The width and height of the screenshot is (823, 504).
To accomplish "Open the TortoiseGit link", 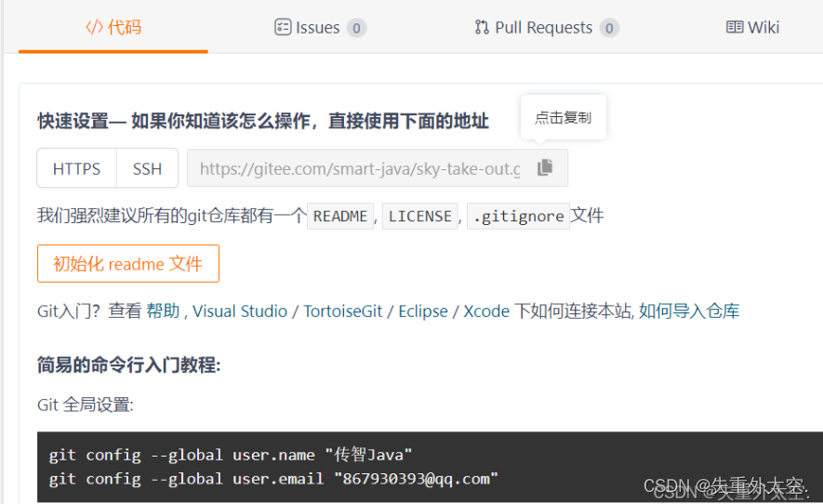I will coord(343,312).
